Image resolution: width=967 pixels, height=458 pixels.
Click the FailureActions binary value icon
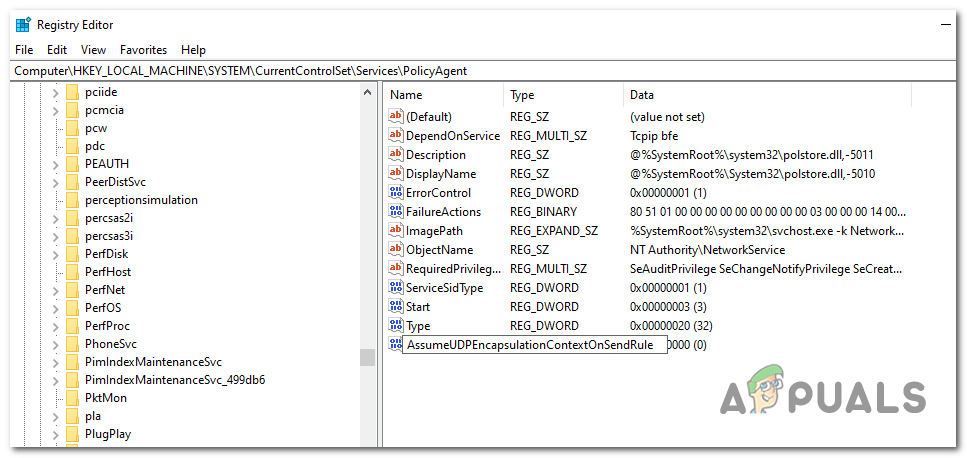pyautogui.click(x=395, y=212)
